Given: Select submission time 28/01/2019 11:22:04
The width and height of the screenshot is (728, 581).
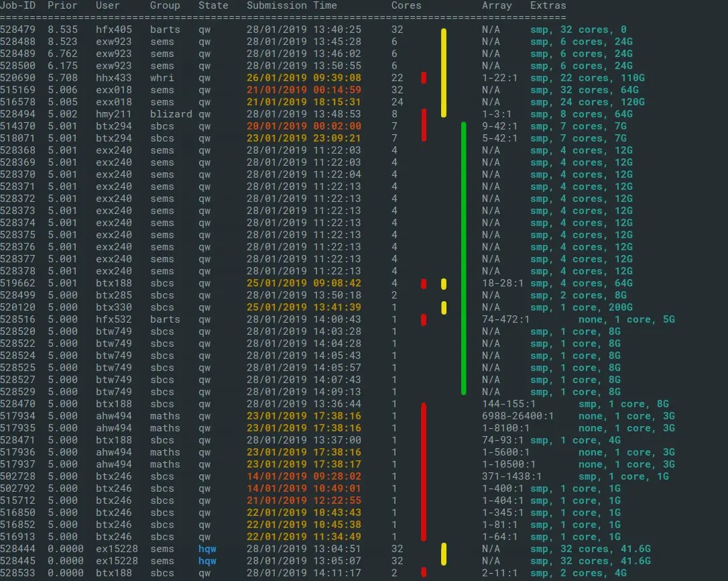Looking at the screenshot, I should [x=304, y=174].
